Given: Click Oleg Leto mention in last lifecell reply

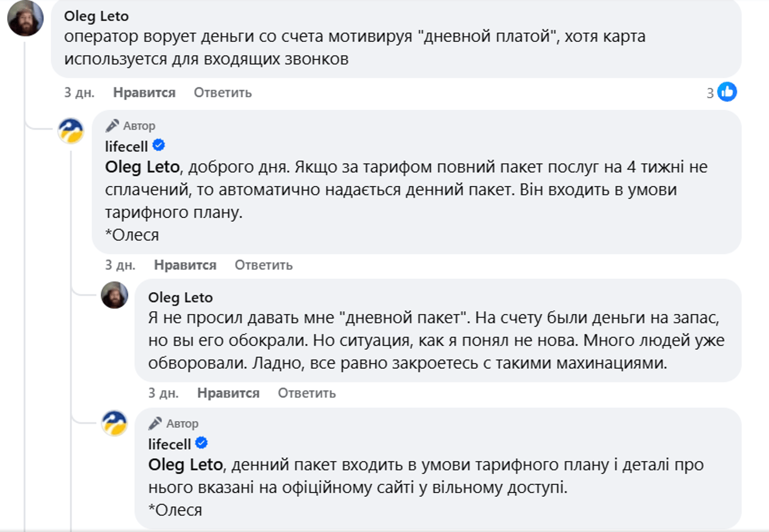Looking at the screenshot, I should [x=185, y=465].
